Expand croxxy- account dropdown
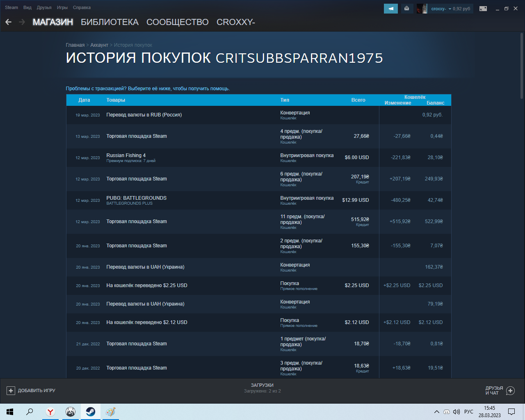The height and width of the screenshot is (420, 525). [450, 9]
